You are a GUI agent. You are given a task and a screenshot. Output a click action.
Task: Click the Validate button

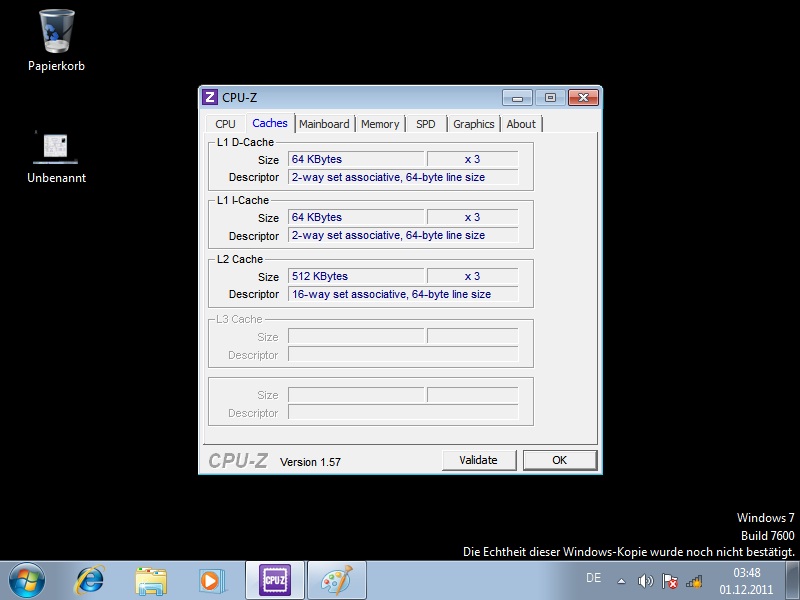(x=479, y=460)
